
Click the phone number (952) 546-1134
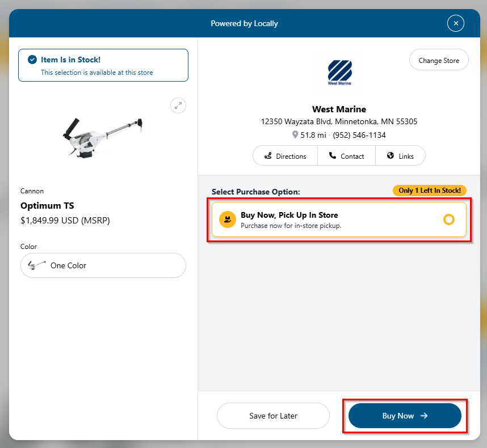pos(359,136)
